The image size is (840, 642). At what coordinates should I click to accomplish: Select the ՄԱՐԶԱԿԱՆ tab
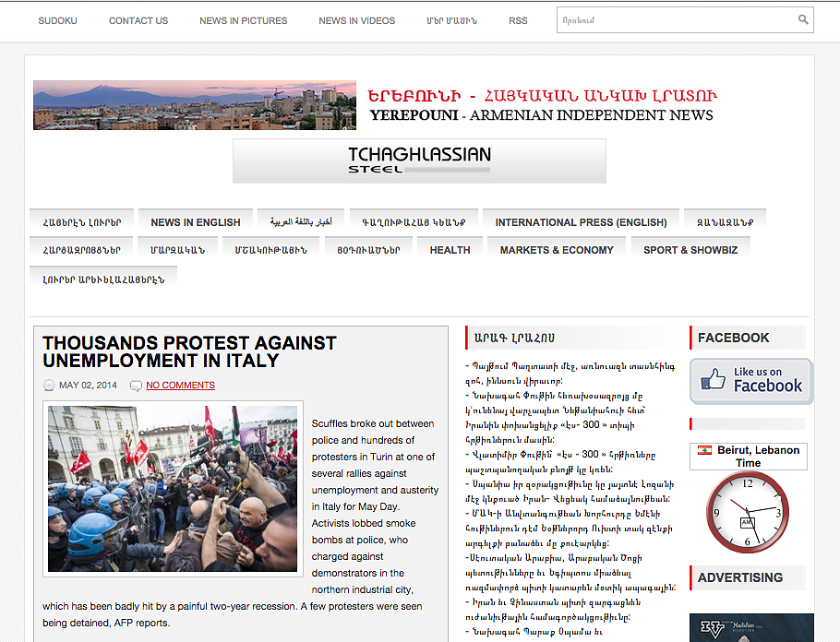point(177,250)
